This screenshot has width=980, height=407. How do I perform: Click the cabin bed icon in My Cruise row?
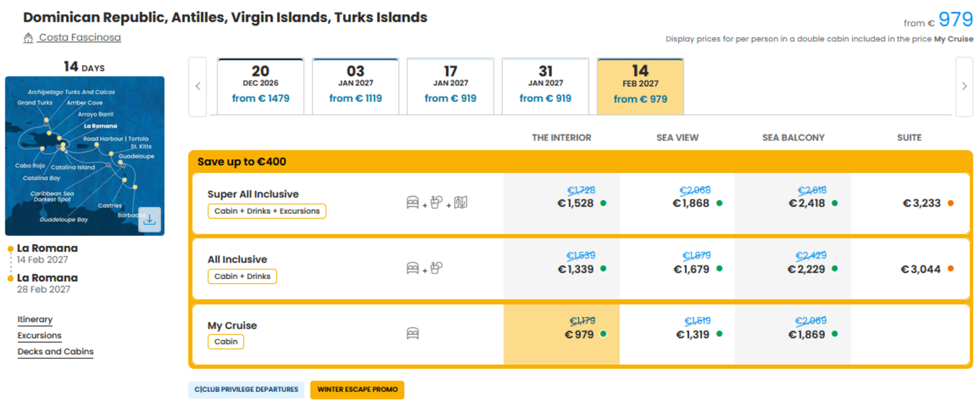(412, 334)
